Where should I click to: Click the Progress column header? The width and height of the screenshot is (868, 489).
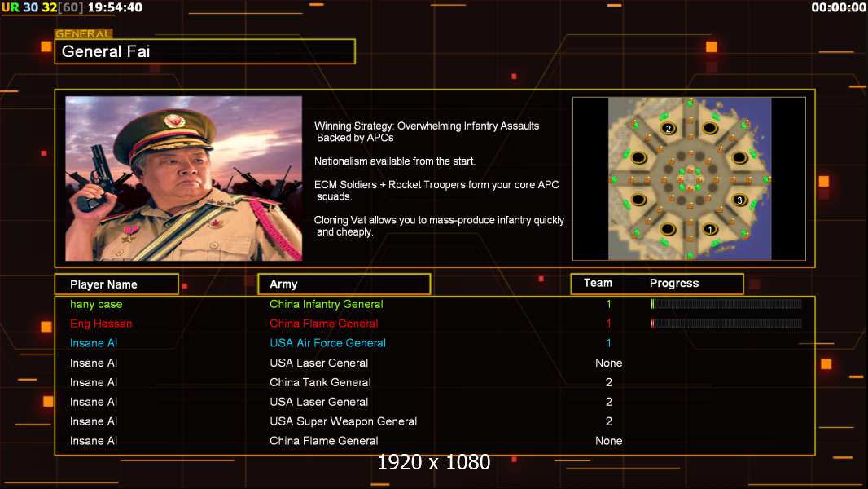(x=673, y=283)
